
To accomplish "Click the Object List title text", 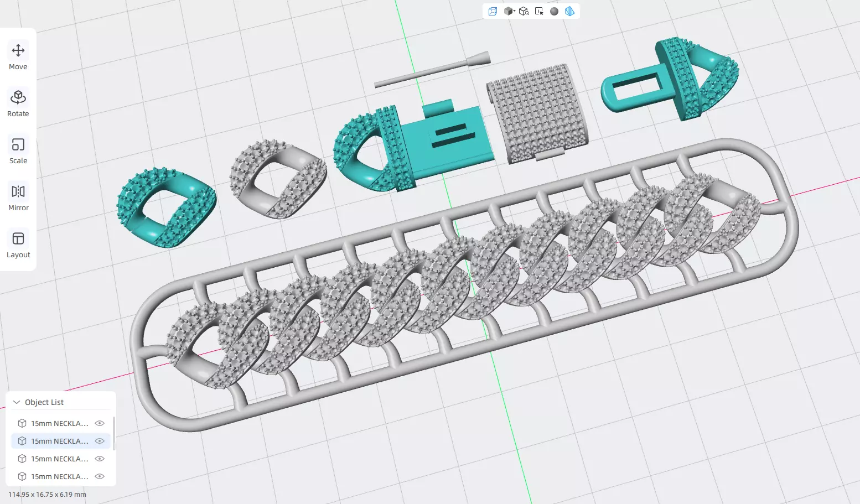I will pos(44,402).
